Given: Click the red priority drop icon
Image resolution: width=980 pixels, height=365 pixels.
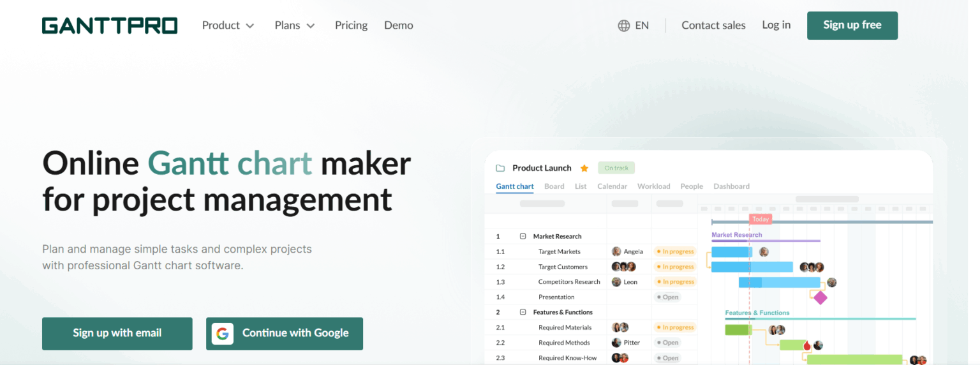Looking at the screenshot, I should point(807,345).
